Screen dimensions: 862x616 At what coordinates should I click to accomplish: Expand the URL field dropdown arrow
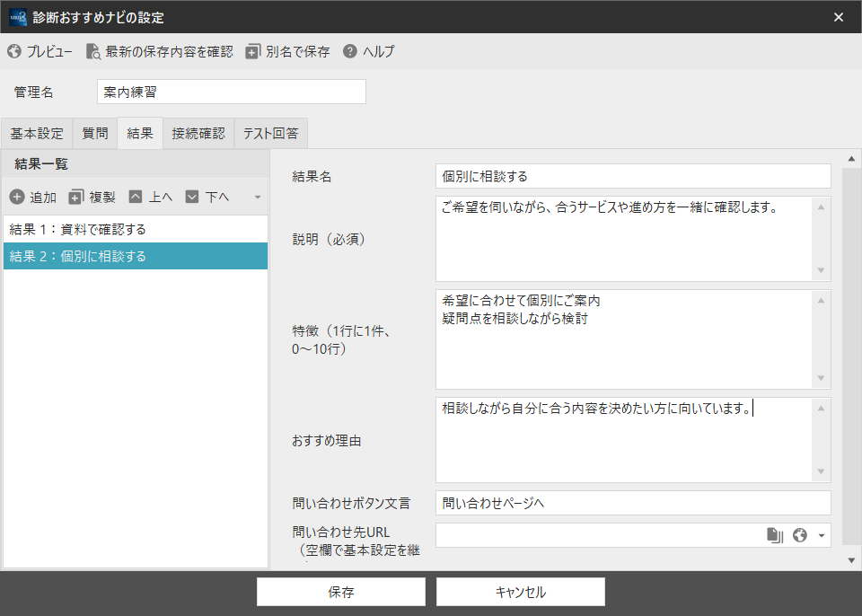pyautogui.click(x=822, y=536)
